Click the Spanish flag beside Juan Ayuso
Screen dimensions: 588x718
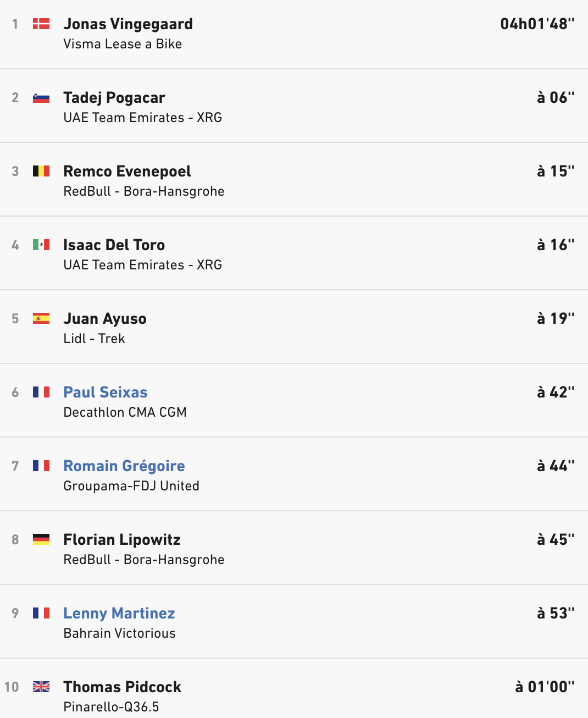click(x=41, y=318)
